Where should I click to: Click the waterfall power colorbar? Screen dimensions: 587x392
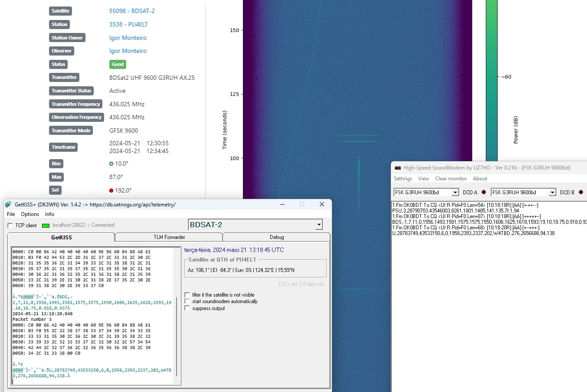(492, 81)
